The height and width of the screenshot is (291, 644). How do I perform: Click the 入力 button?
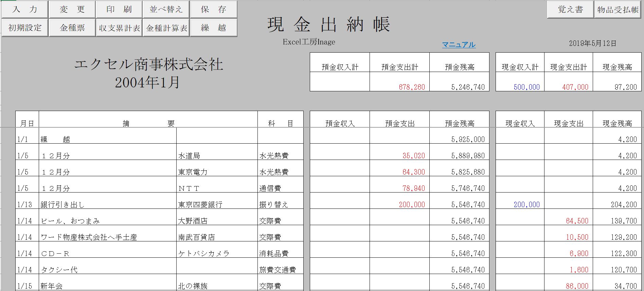point(24,10)
